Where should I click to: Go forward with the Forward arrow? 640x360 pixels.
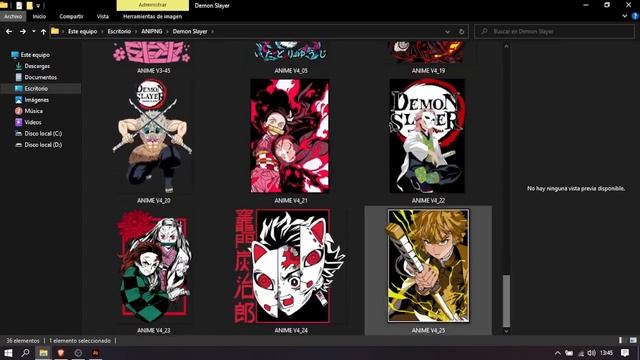[x=23, y=31]
